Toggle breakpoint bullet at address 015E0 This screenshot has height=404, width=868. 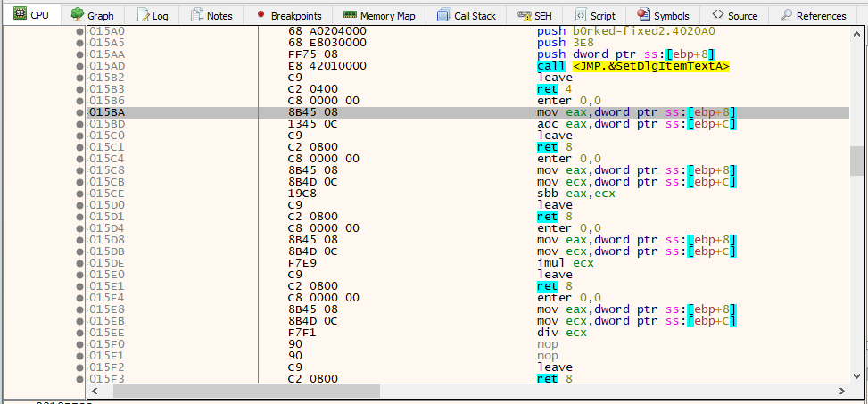(x=79, y=275)
